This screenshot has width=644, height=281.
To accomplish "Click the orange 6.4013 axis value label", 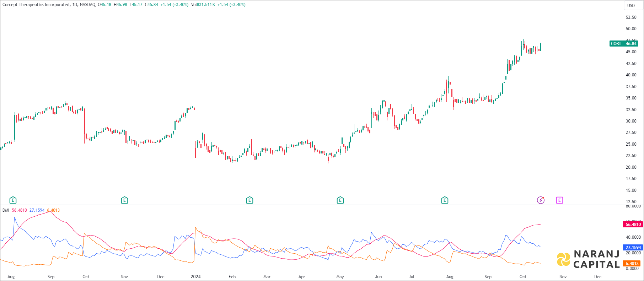I will pyautogui.click(x=632, y=264).
